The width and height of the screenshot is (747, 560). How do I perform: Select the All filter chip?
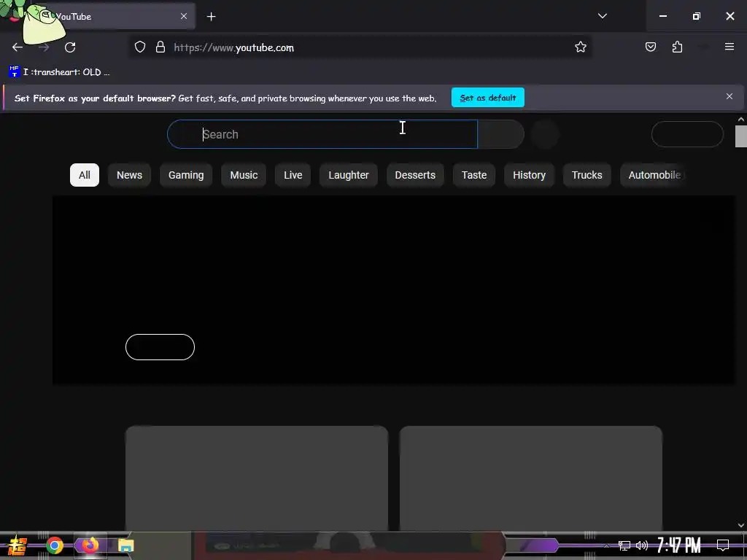pyautogui.click(x=85, y=175)
